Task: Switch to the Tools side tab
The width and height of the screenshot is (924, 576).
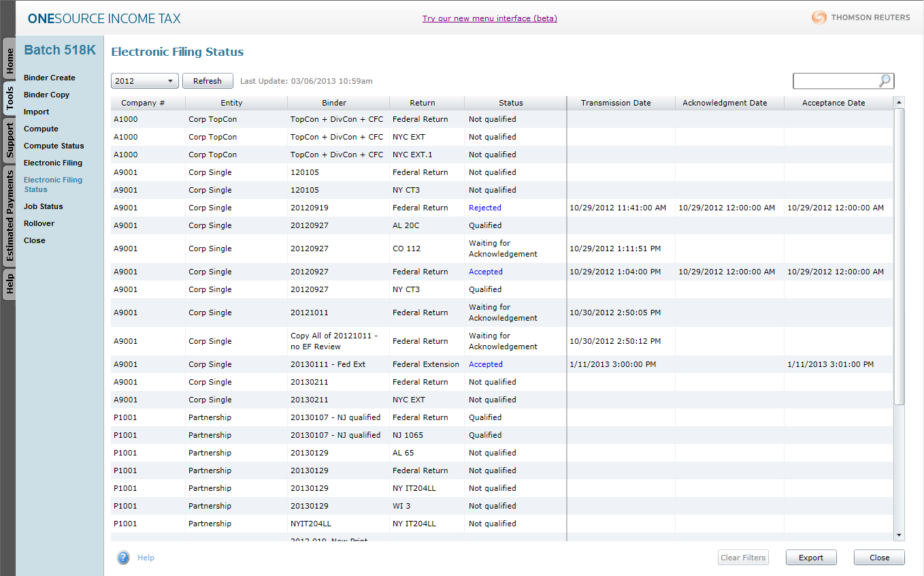Action: point(10,99)
